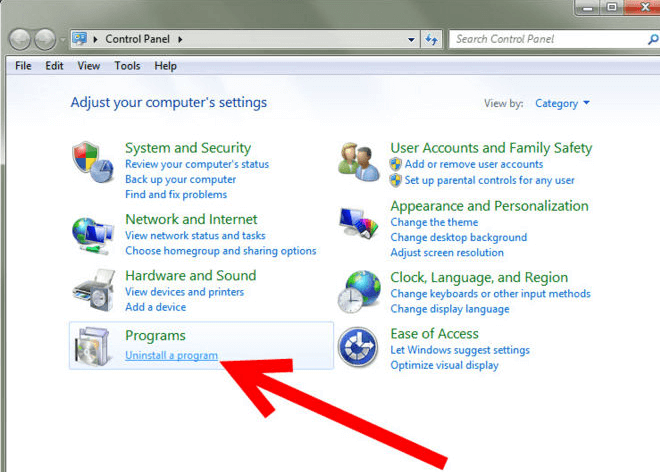The height and width of the screenshot is (472, 660).
Task: Click View devices and printers
Action: 184,292
